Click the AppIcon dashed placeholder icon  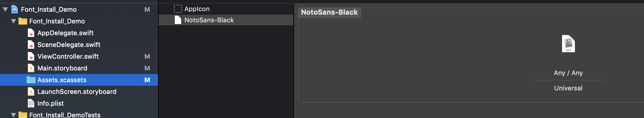click(178, 9)
